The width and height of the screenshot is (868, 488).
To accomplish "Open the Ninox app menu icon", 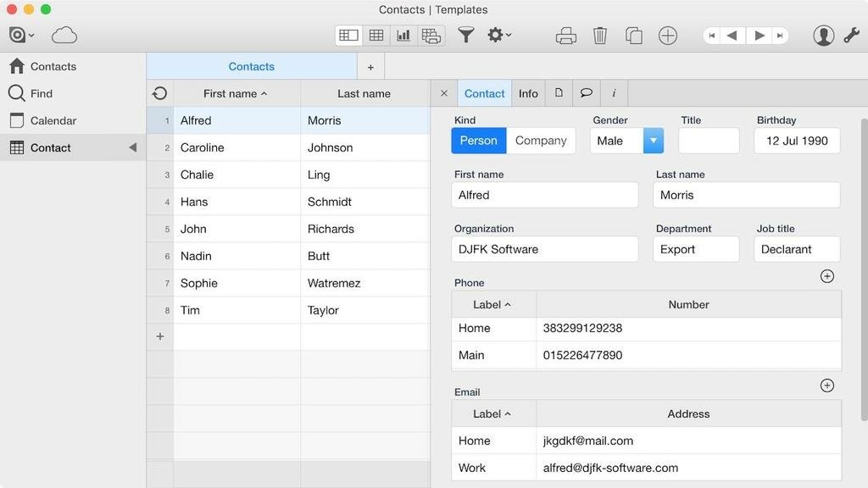I will 21,36.
